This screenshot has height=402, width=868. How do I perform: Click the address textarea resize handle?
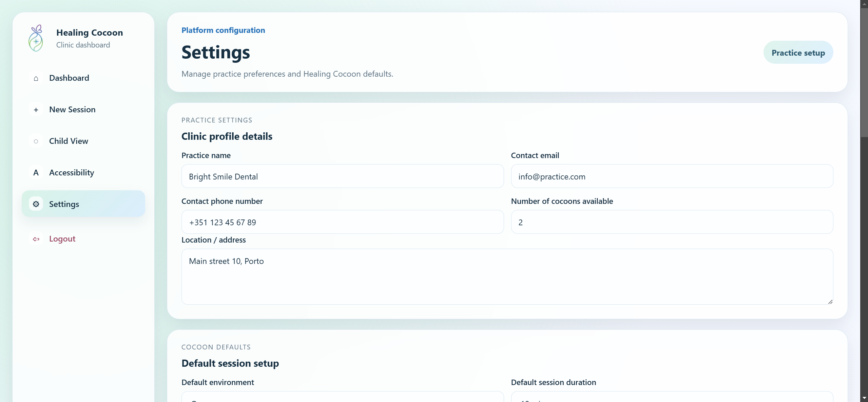point(830,302)
